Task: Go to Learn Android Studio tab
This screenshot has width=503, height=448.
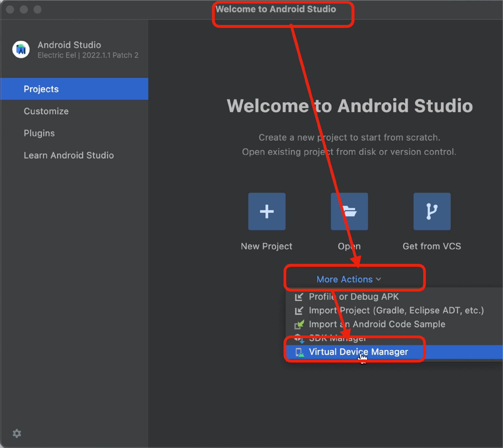Action: point(74,155)
